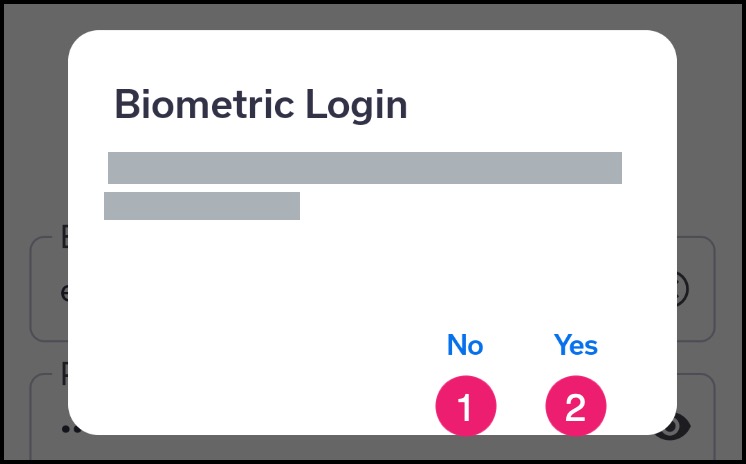Accept biometric login with Yes

click(576, 345)
